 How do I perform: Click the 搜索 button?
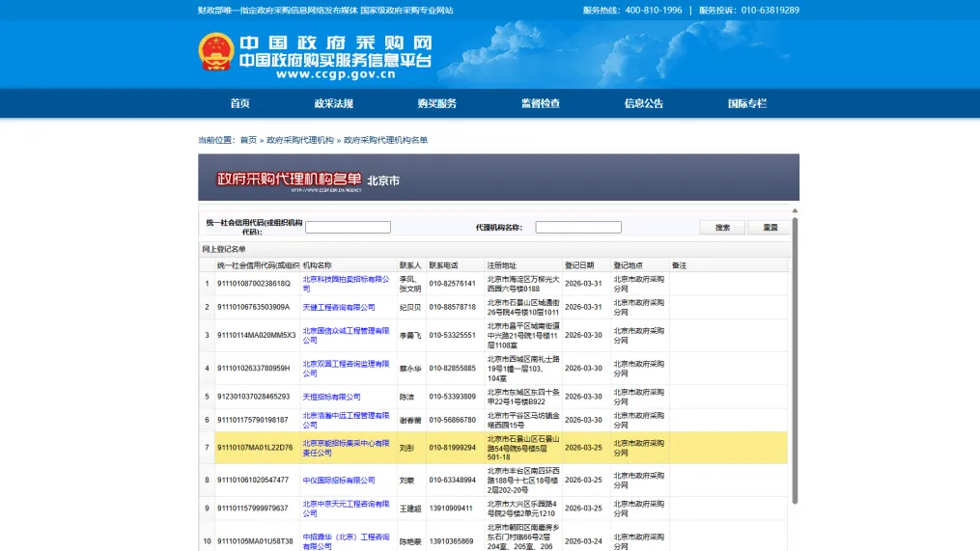[722, 228]
